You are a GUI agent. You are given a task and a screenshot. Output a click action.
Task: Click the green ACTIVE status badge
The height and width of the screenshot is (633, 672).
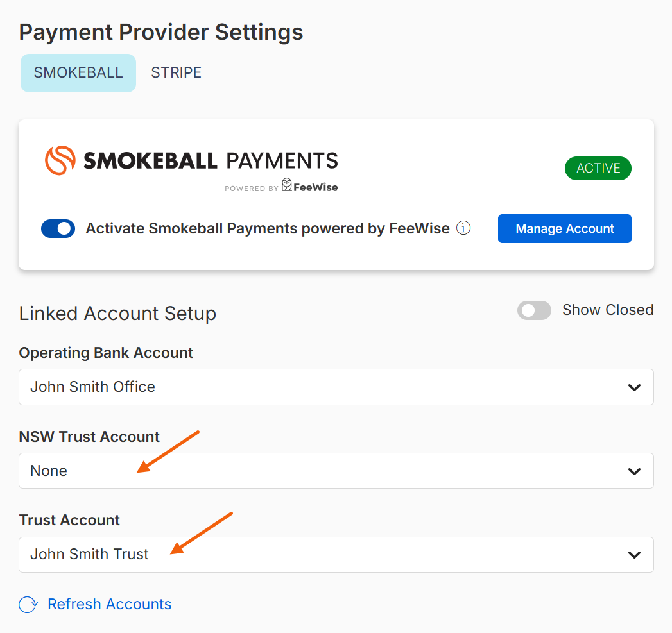[x=598, y=168]
